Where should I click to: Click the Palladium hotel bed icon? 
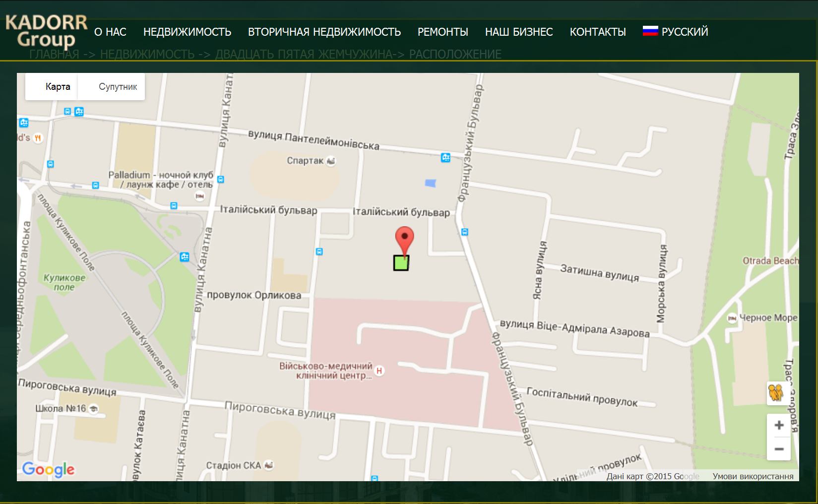point(199,196)
